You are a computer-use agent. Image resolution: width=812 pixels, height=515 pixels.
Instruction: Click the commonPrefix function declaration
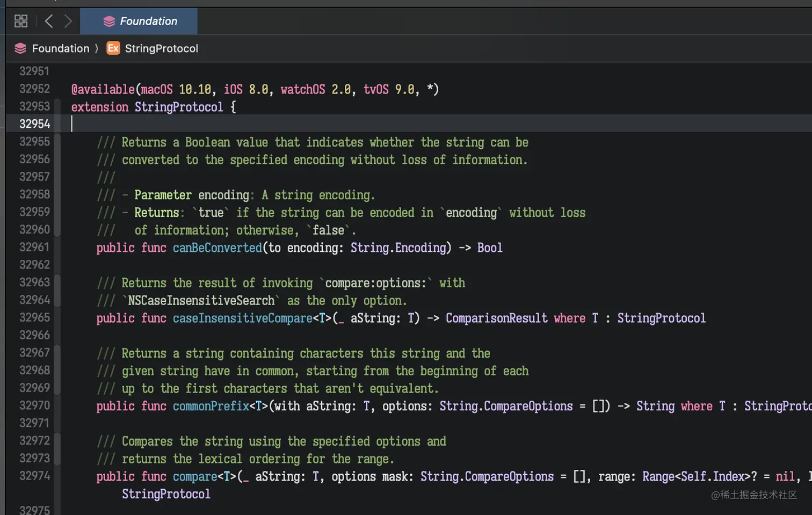[x=211, y=406]
